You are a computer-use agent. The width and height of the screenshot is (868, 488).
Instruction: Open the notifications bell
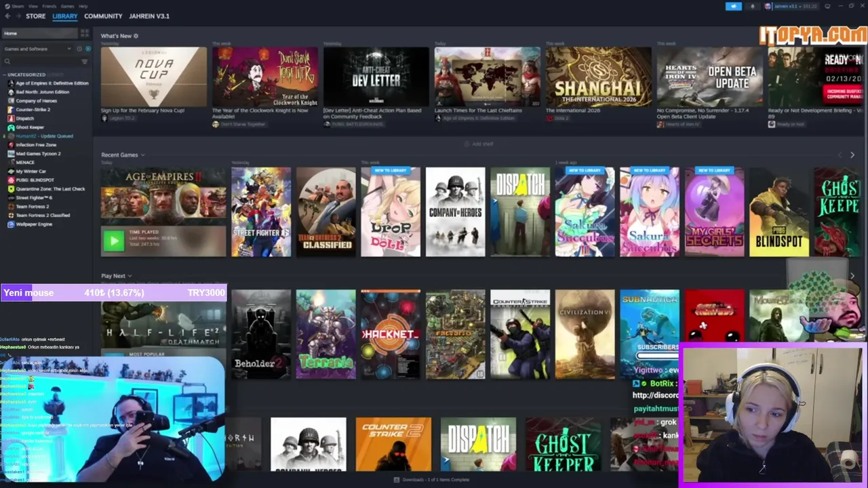coord(752,6)
